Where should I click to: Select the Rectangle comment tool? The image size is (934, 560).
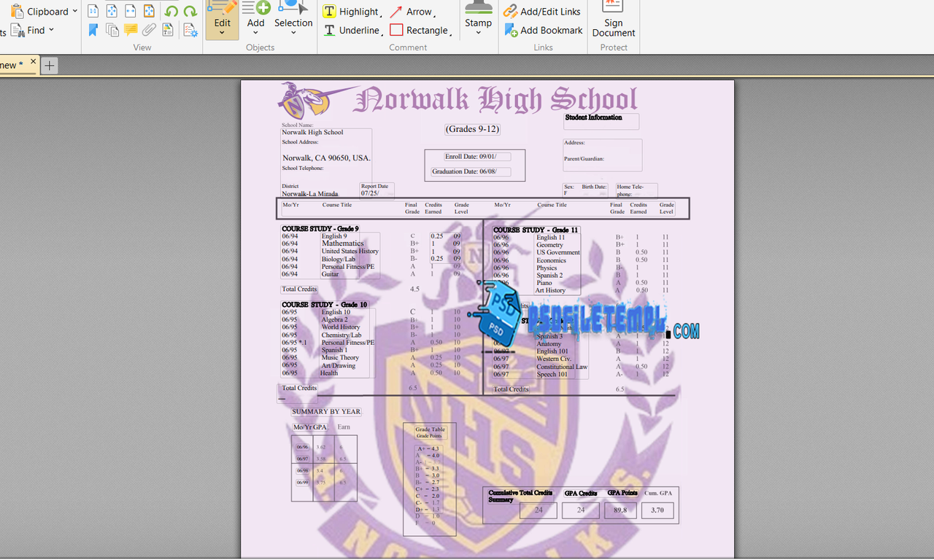click(x=420, y=30)
